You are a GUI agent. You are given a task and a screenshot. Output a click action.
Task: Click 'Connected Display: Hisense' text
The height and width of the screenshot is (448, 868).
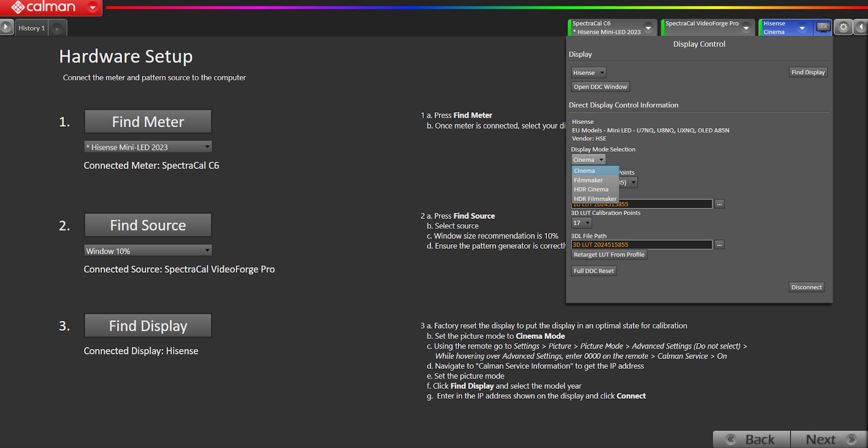tap(141, 351)
